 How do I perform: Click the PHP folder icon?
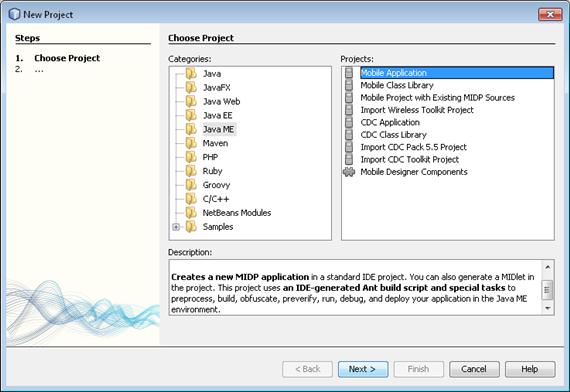click(191, 157)
